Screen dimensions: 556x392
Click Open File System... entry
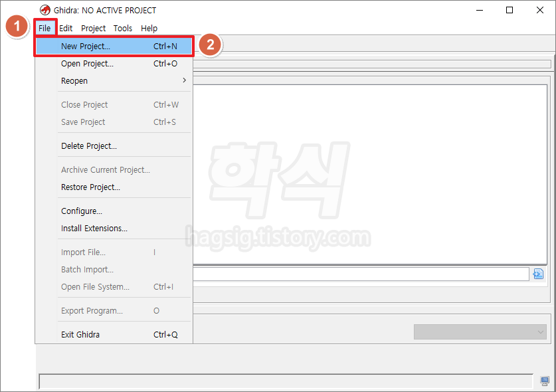coord(114,286)
